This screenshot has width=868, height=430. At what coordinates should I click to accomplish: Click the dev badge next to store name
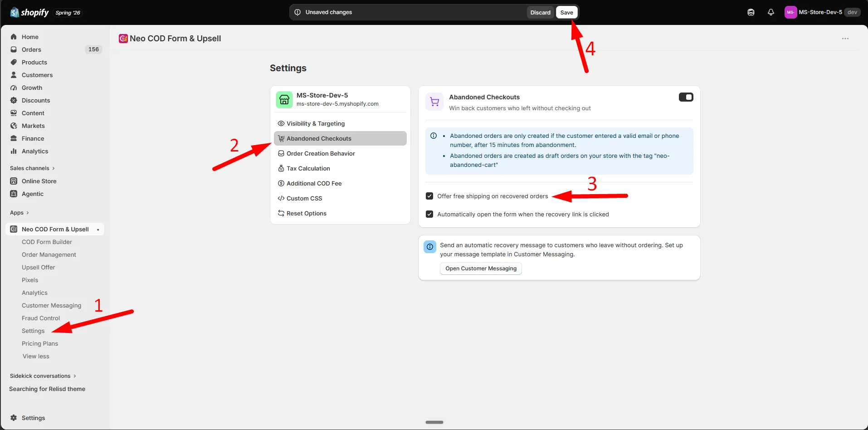click(x=852, y=12)
